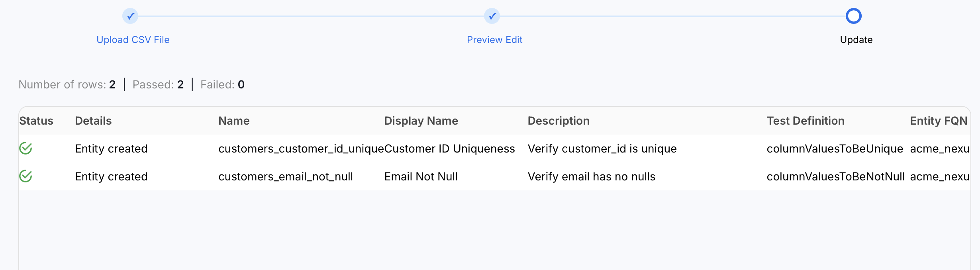Click success status icon for customers_email_not_null row
Image resolution: width=980 pixels, height=270 pixels.
tap(25, 176)
